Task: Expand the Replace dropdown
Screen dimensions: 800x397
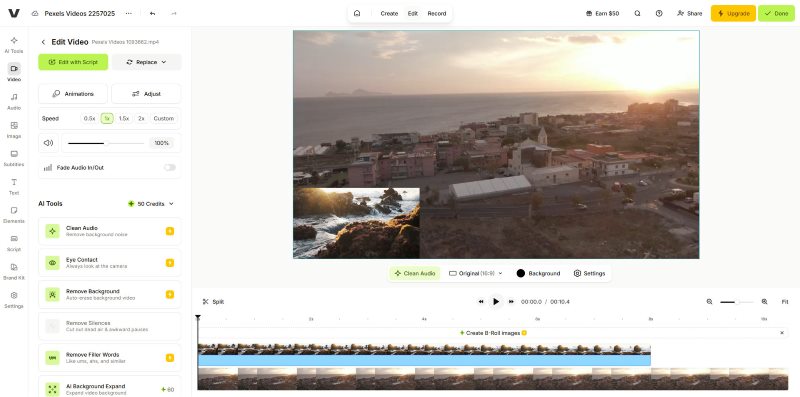Action: [146, 62]
